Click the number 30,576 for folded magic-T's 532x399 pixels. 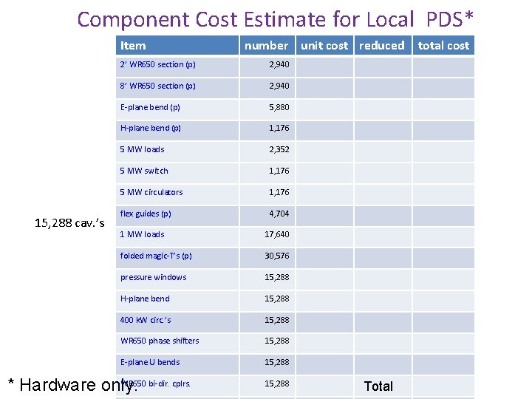pos(277,256)
